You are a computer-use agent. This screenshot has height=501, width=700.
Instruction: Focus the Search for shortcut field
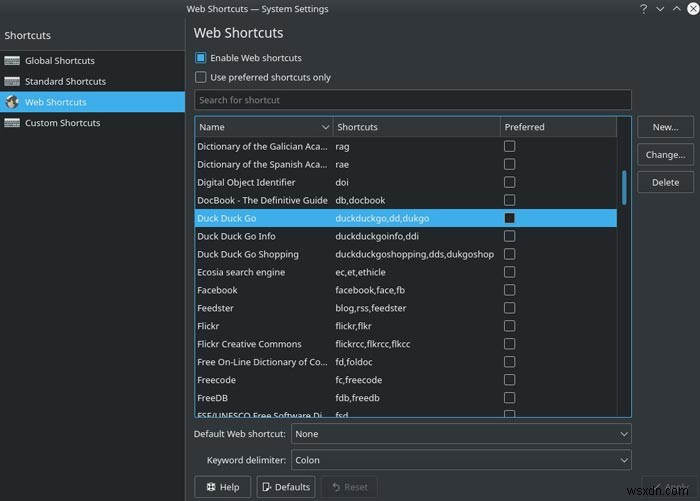[x=413, y=100]
